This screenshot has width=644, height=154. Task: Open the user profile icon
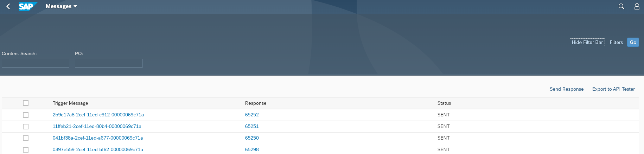637,6
